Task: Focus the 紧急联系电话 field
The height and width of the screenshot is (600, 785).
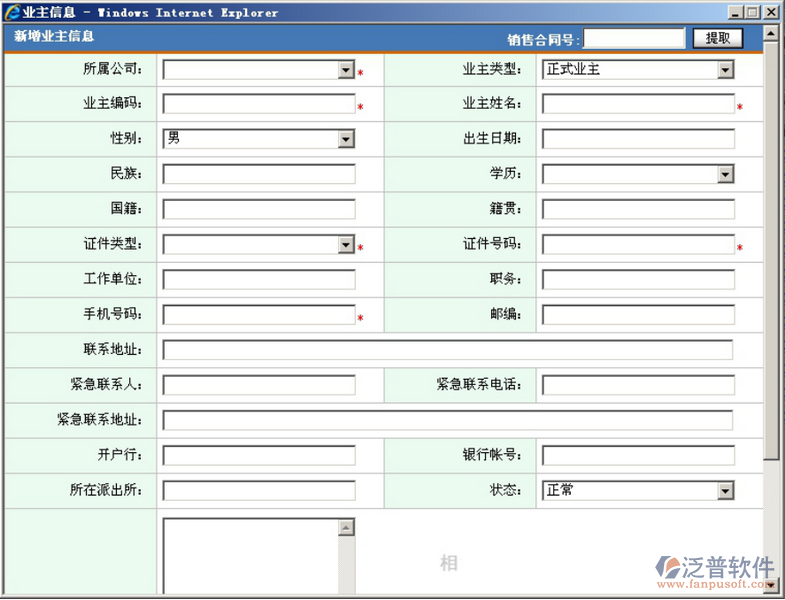Action: point(637,385)
